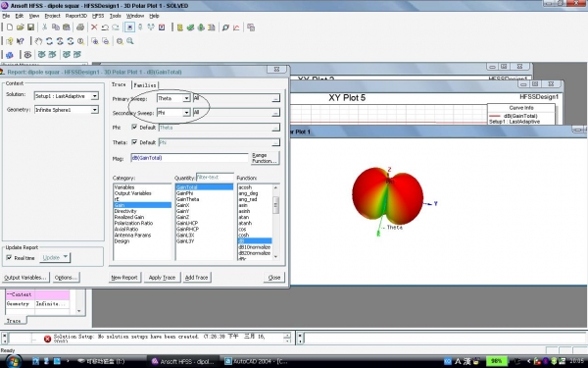The image size is (588, 368).
Task: Click the Range Function button
Action: (x=265, y=158)
